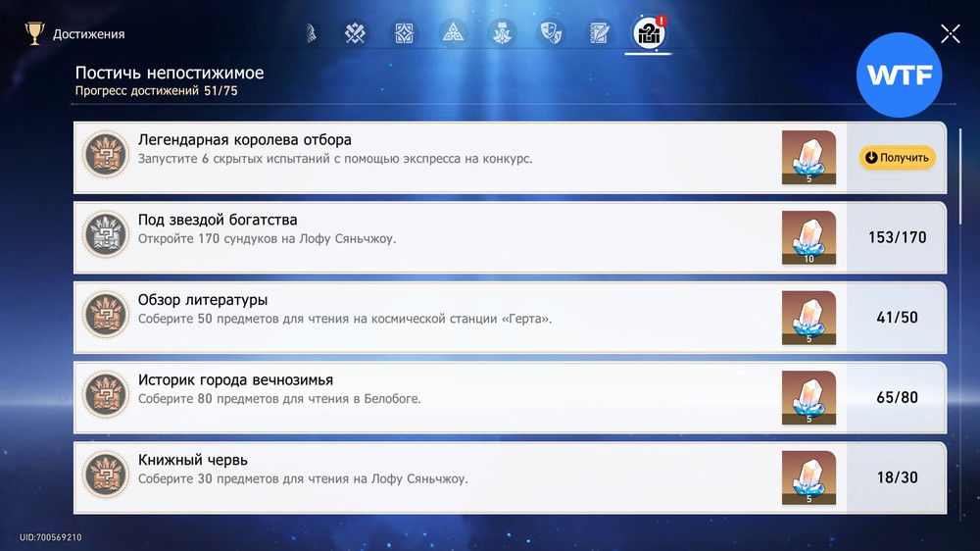This screenshot has height=551, width=980.
Task: Claim reward with the Получить button
Action: point(897,158)
